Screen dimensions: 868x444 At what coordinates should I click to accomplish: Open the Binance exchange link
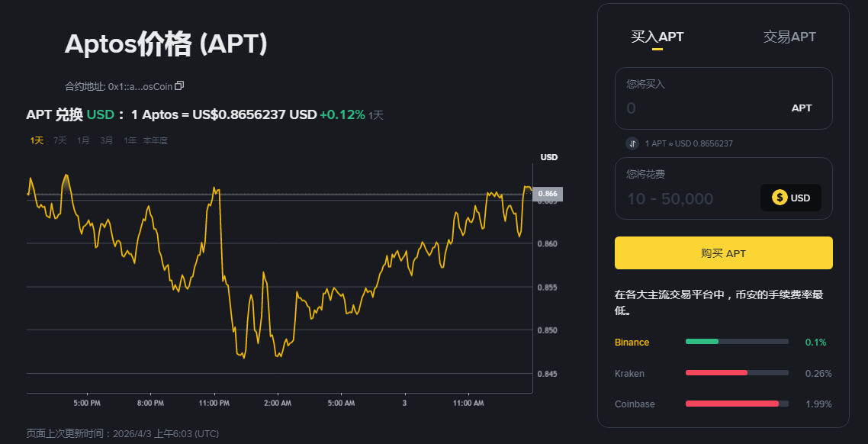click(632, 342)
